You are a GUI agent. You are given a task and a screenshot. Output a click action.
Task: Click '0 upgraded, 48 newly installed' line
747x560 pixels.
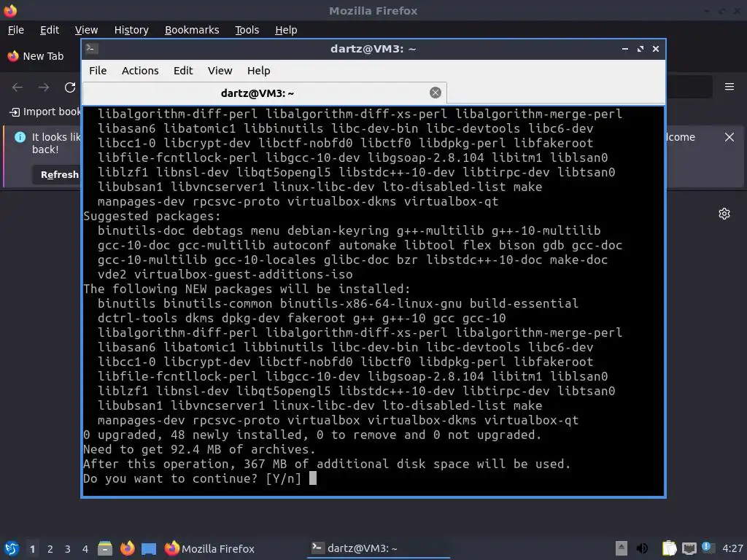(312, 435)
